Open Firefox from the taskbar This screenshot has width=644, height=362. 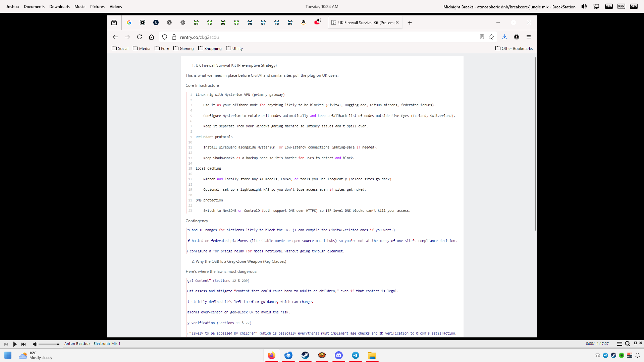(x=272, y=355)
